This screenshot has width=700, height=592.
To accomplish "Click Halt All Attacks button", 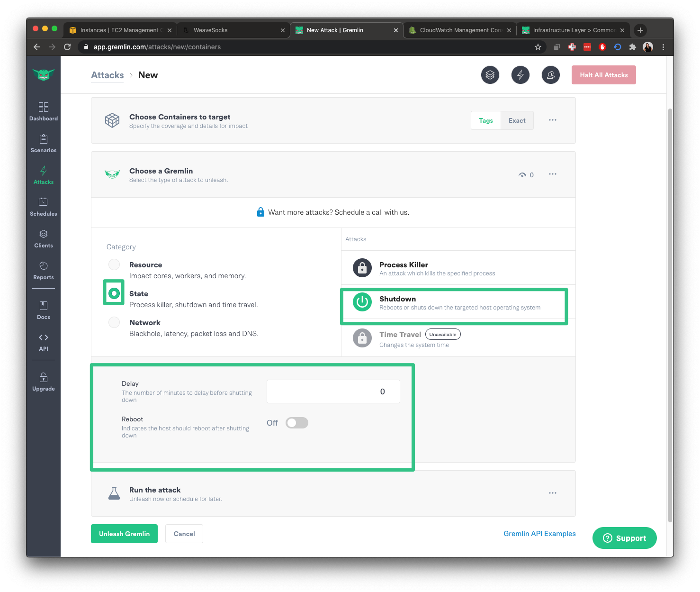I will [x=604, y=75].
